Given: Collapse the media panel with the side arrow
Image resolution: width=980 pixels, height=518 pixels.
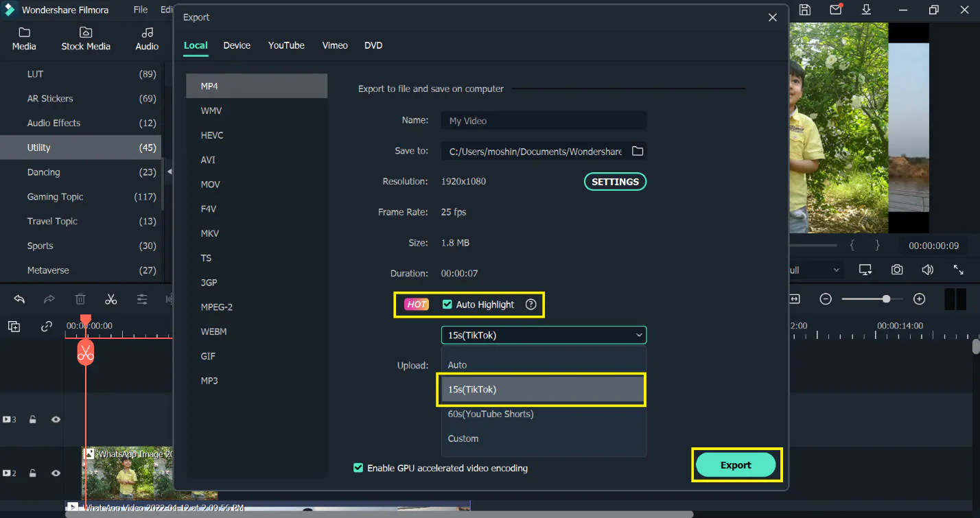Looking at the screenshot, I should point(170,172).
